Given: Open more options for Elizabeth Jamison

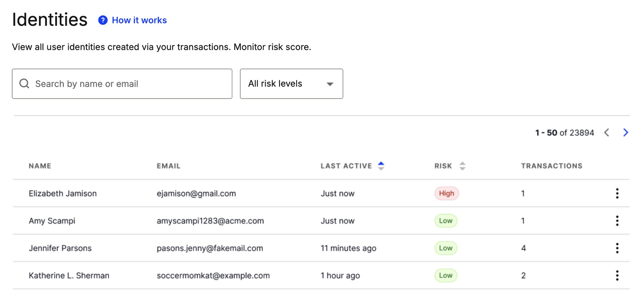Looking at the screenshot, I should 617,193.
